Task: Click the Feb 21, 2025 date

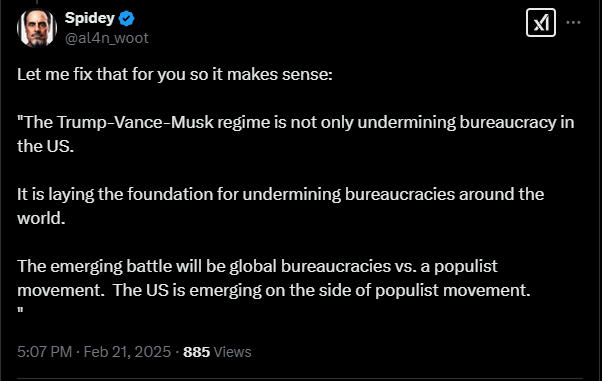Action: pyautogui.click(x=127, y=352)
